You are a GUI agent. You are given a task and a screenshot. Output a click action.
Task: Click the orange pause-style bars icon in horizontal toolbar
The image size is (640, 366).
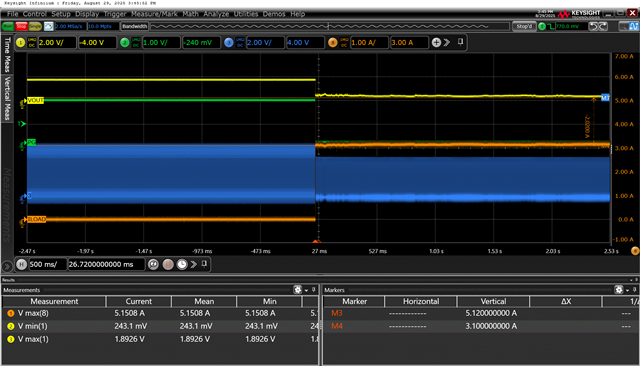pos(168,264)
